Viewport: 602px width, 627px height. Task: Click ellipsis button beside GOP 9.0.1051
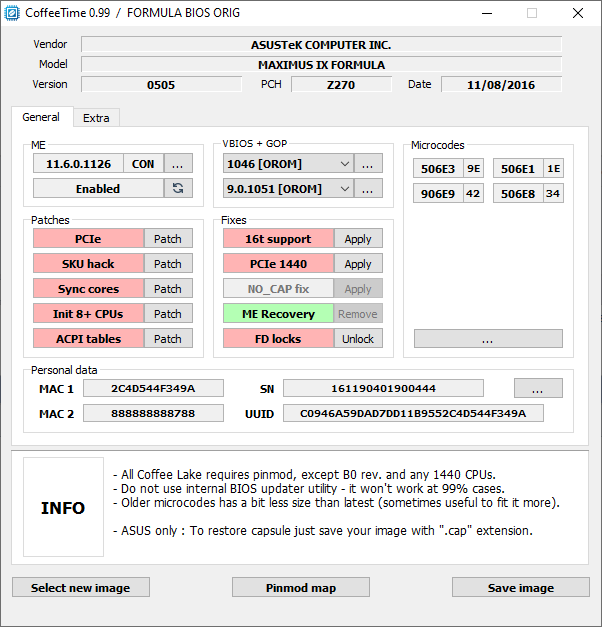(368, 188)
